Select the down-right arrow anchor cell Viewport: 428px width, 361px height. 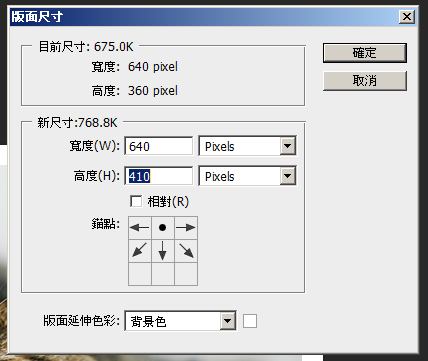pyautogui.click(x=186, y=251)
